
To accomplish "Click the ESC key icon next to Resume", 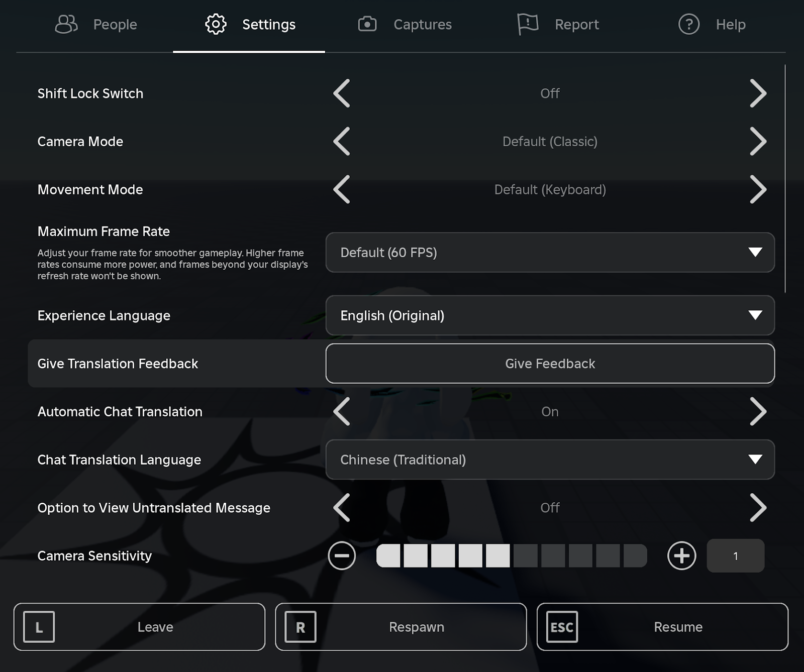I will click(561, 626).
